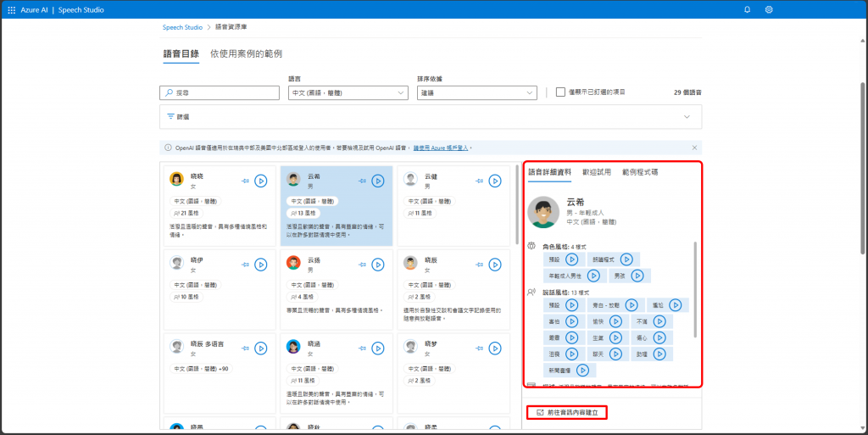Pin the 曉夢 voice card
Viewport: 868px width, 435px height.
click(480, 349)
